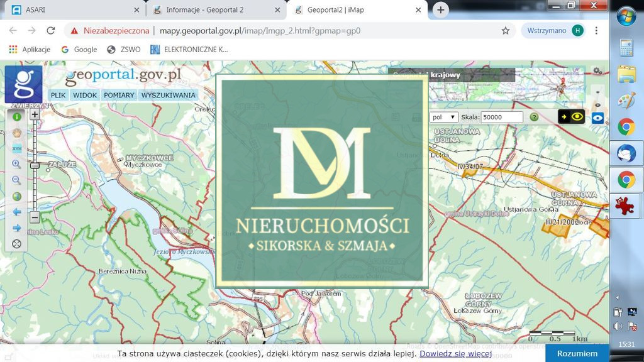Open Windows Explorer from the taskbar
Image resolution: width=644 pixels, height=362 pixels.
(626, 74)
